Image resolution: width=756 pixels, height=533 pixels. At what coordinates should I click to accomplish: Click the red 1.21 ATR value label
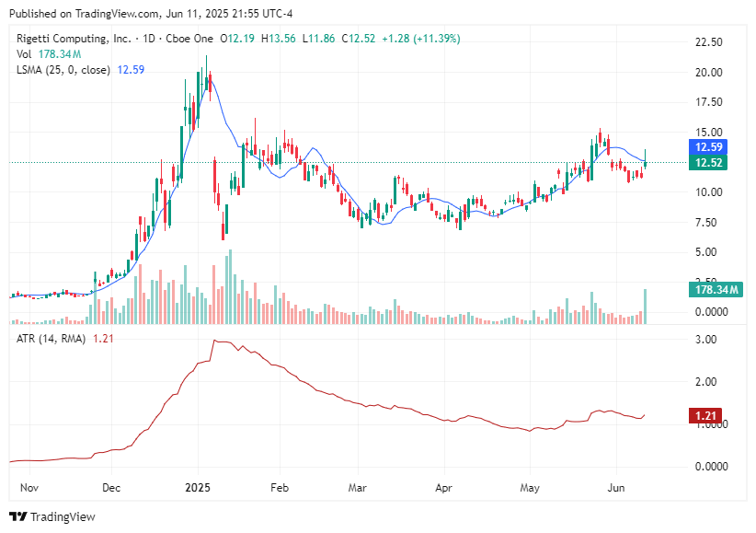click(x=705, y=416)
